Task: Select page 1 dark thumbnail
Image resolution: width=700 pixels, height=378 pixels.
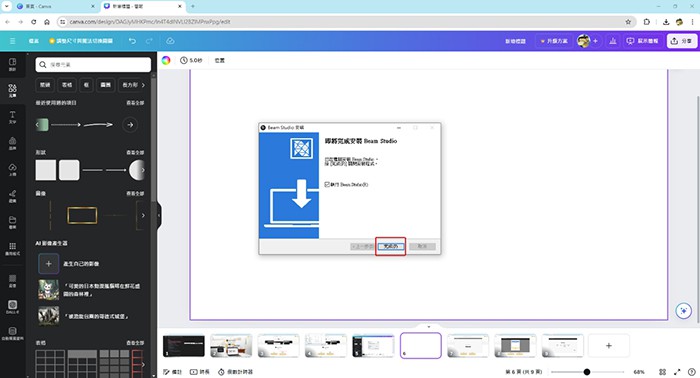Action: click(184, 346)
